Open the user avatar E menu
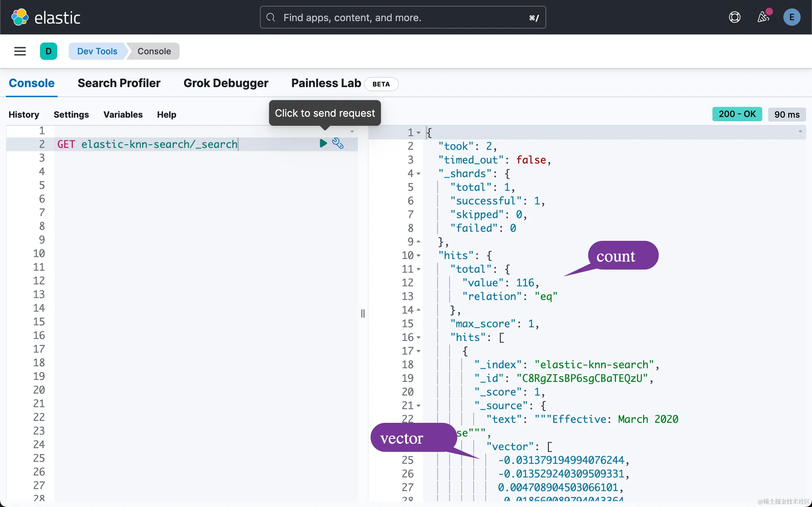The height and width of the screenshot is (507, 812). 792,17
